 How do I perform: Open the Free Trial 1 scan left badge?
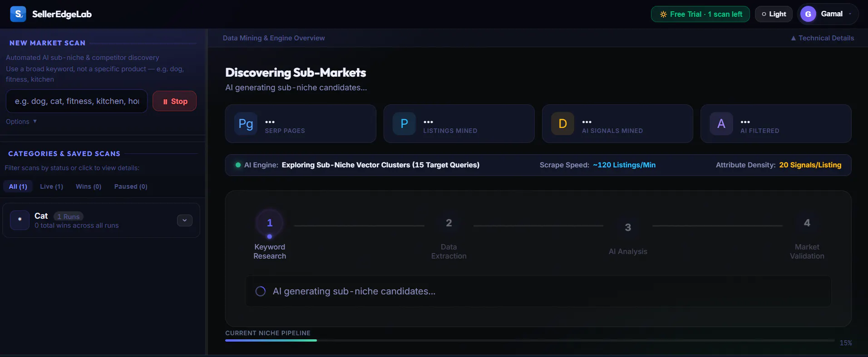tap(700, 14)
